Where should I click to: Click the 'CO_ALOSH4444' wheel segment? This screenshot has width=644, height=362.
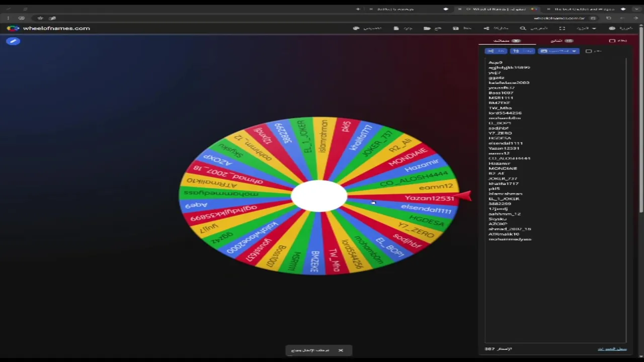pos(414,178)
